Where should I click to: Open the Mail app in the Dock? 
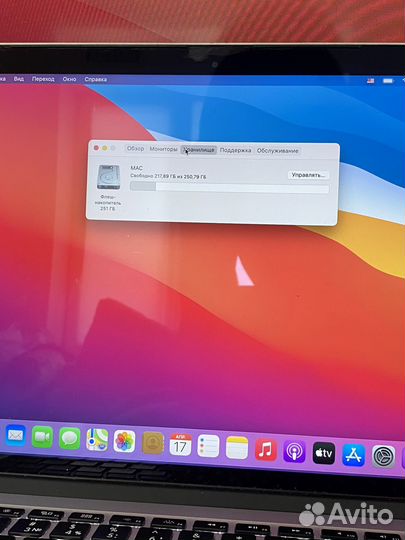click(15, 436)
